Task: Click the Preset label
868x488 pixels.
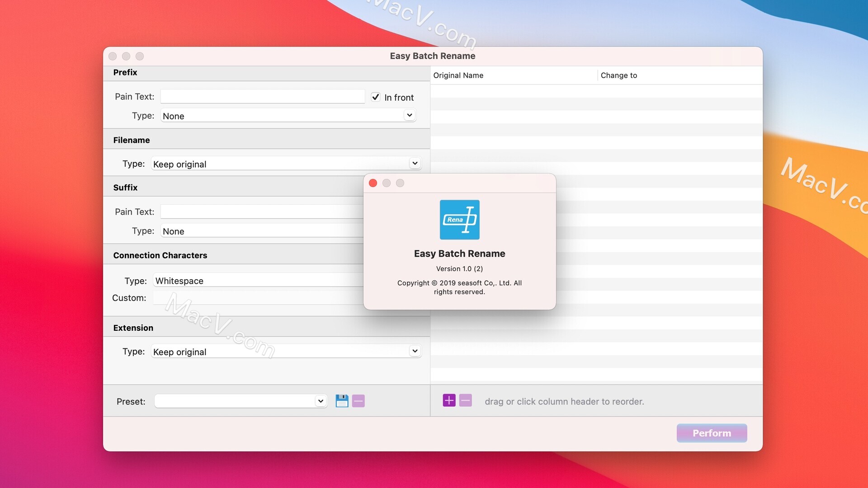Action: tap(131, 401)
